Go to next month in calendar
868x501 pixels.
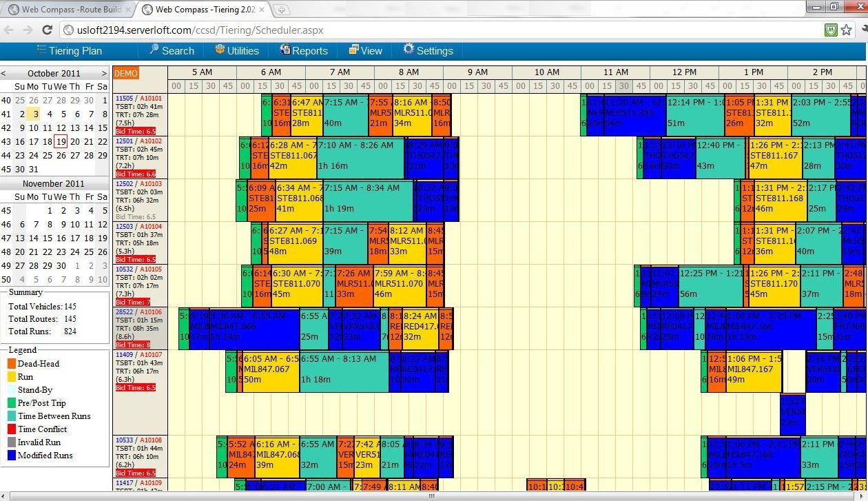104,73
